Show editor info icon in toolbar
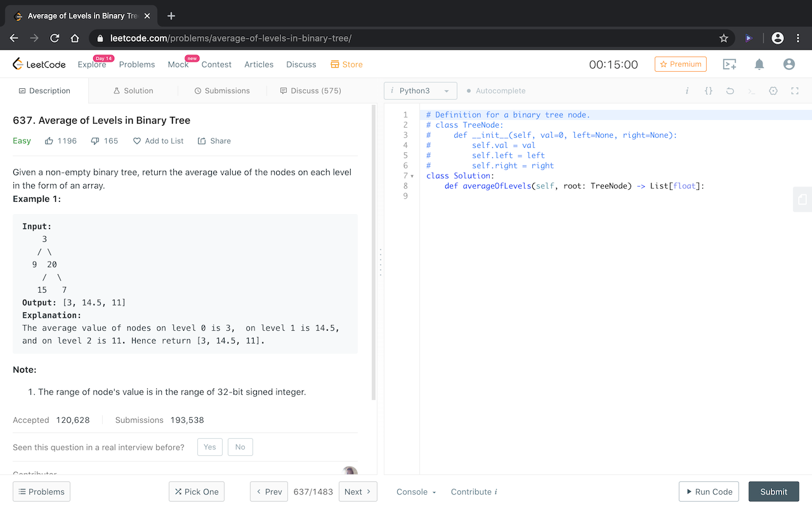This screenshot has width=812, height=508. click(687, 91)
